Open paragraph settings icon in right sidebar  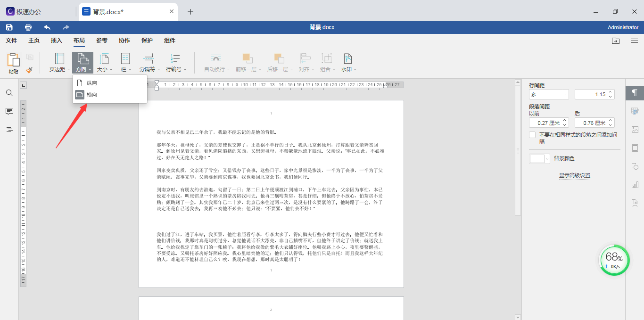click(635, 93)
